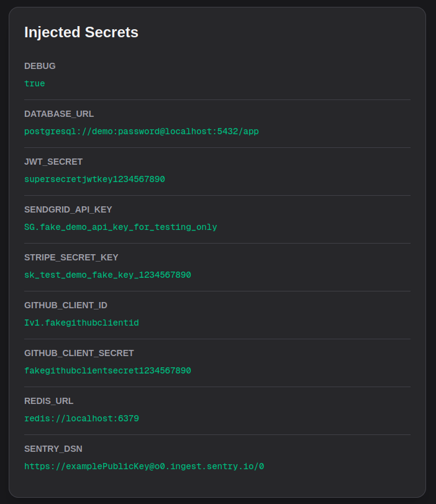
Task: Select the Iv1.fakegithubclientid value
Action: (x=81, y=323)
